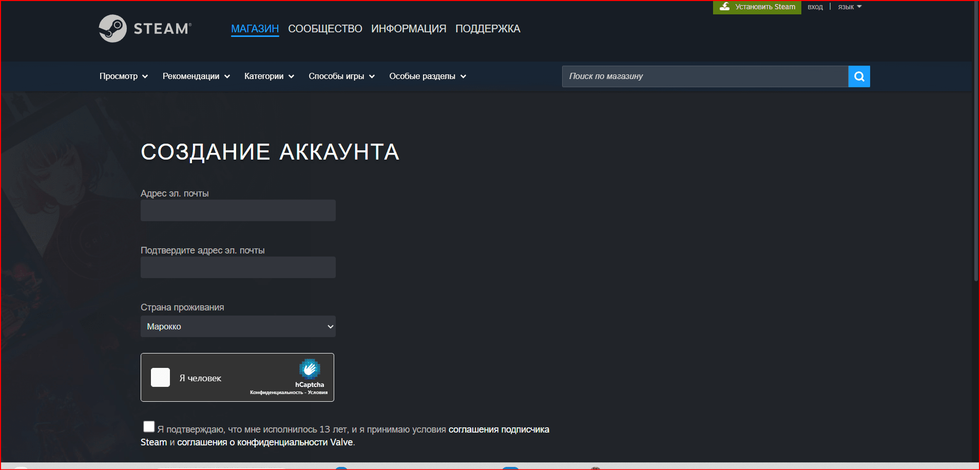Screen dimensions: 980x470
Task: Go to the МАГАЗИН tab
Action: [x=255, y=29]
